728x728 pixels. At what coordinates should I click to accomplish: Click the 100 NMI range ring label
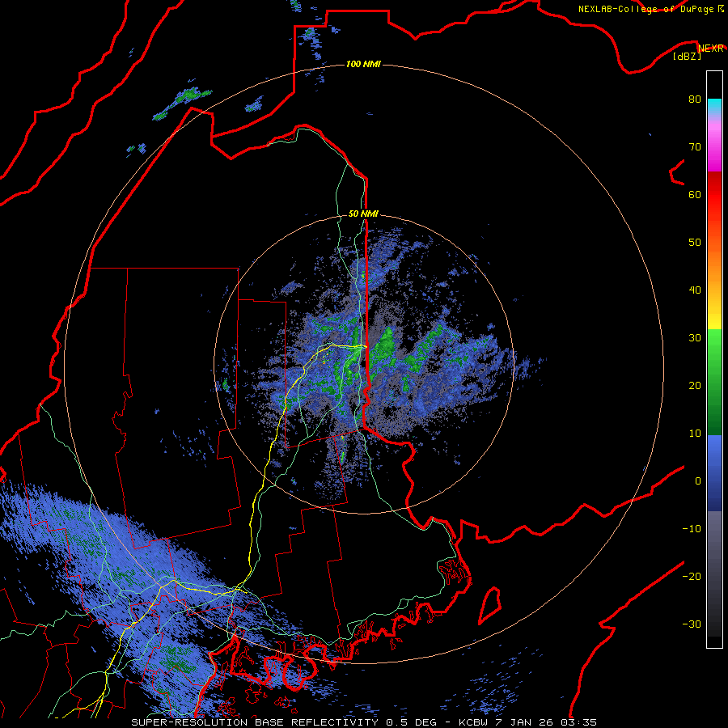pos(363,64)
